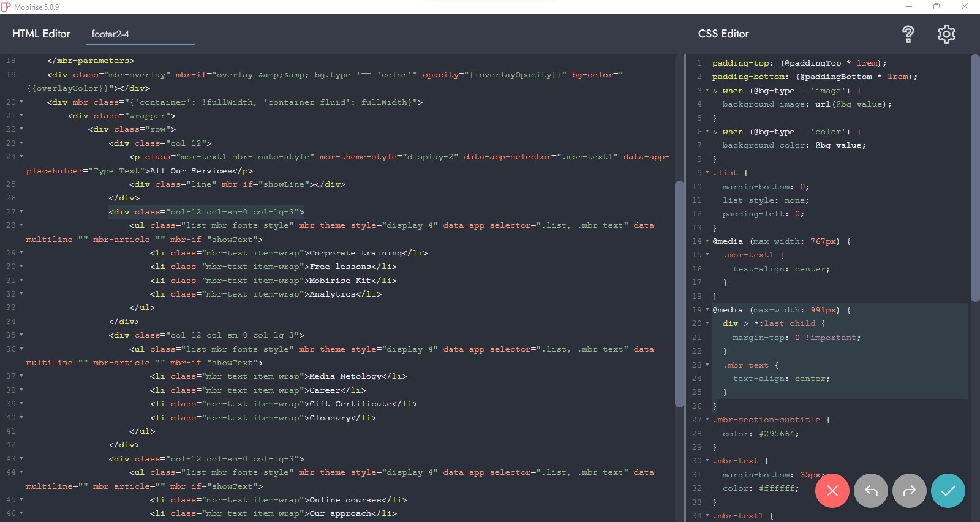Click the CSS Editor heading

723,34
